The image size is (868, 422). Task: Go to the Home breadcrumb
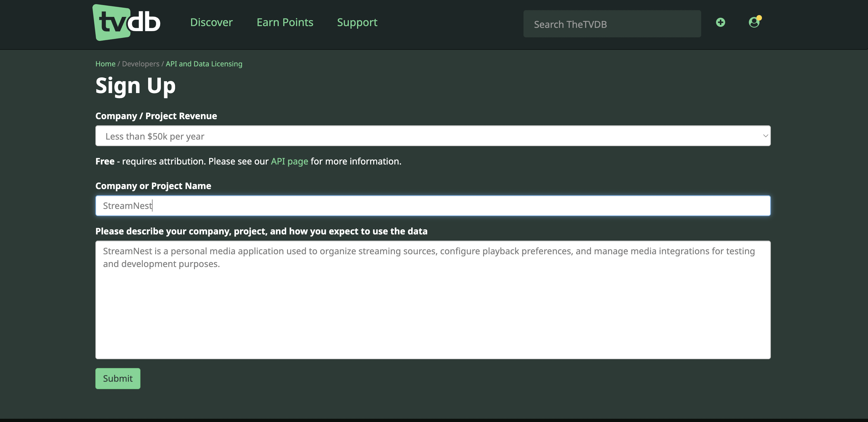point(105,64)
